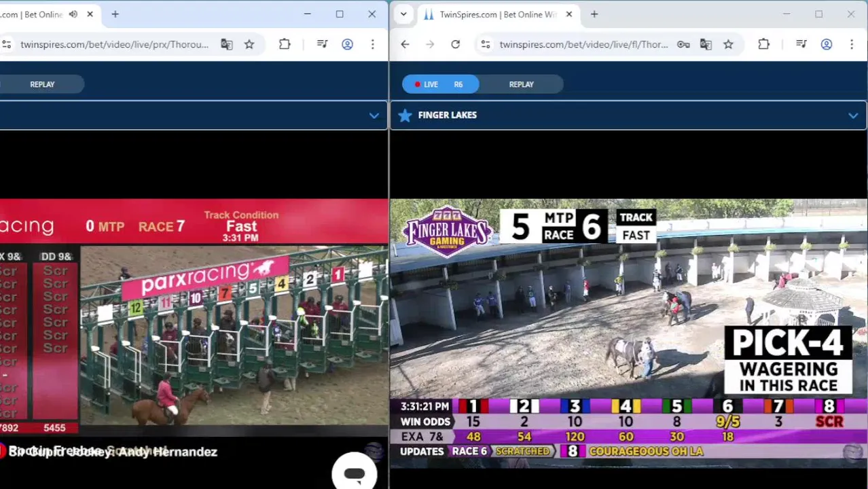868x489 pixels.
Task: Open profile icon in left window
Action: [x=347, y=44]
